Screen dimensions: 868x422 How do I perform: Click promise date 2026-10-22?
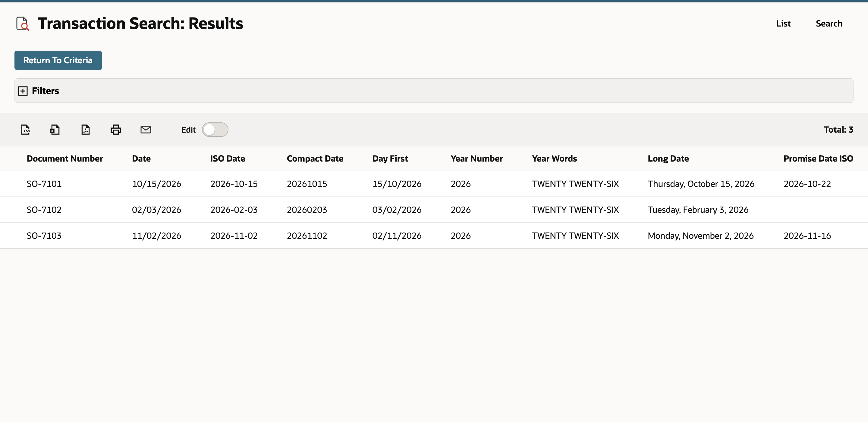(807, 184)
